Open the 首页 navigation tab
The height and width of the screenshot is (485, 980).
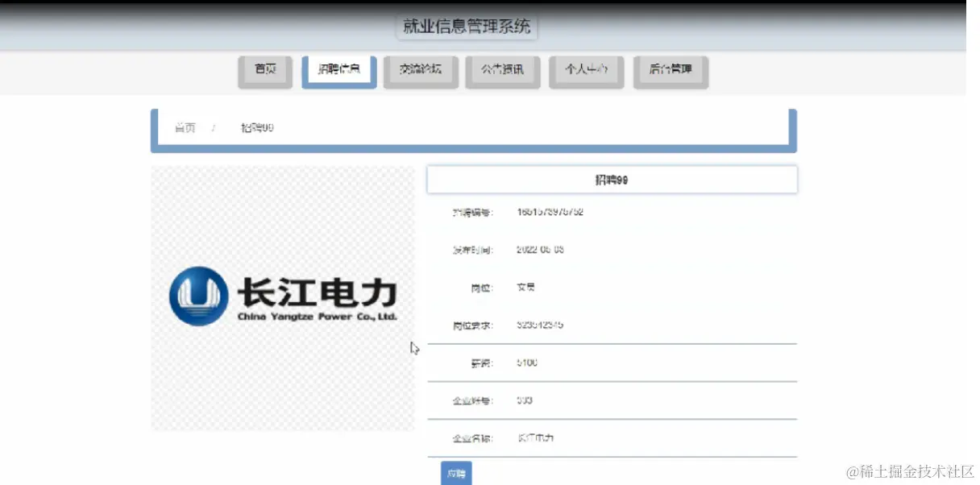tap(264, 71)
